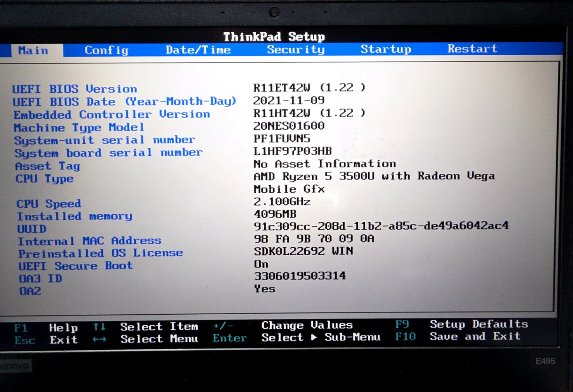573x392 pixels.
Task: Click the UEFI BIOS Date (Year-Month-Day) label
Action: [124, 102]
